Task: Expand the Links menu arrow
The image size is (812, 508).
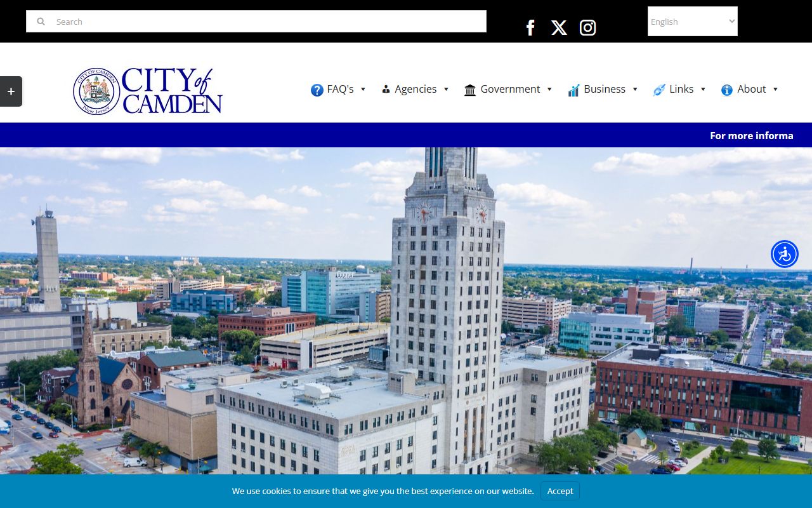Action: coord(703,90)
